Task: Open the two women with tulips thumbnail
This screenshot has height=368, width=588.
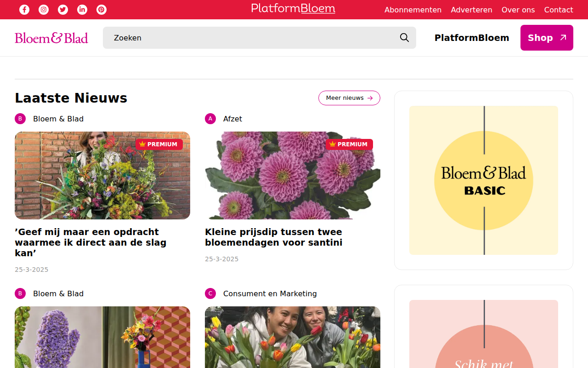Action: click(293, 337)
